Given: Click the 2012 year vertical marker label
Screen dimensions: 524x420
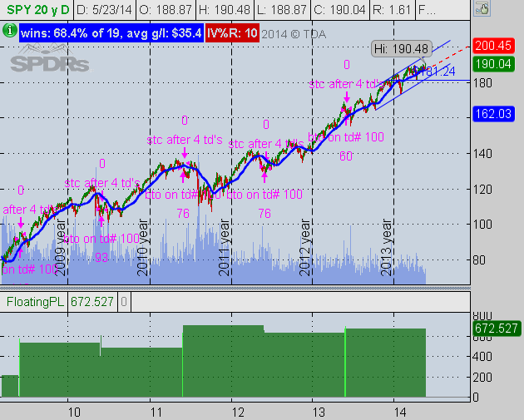Looking at the screenshot, I should tap(304, 248).
